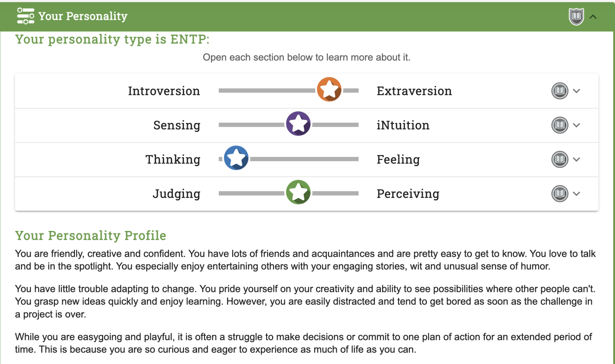The height and width of the screenshot is (364, 615).
Task: Expand the Introversion Extraversion row chevron
Action: 577,91
